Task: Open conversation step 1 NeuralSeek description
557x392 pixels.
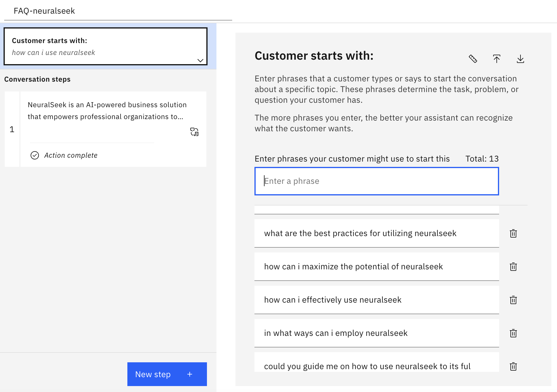Action: click(107, 111)
